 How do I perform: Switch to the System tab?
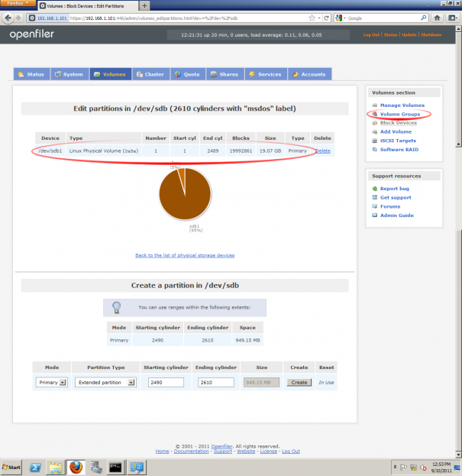69,74
